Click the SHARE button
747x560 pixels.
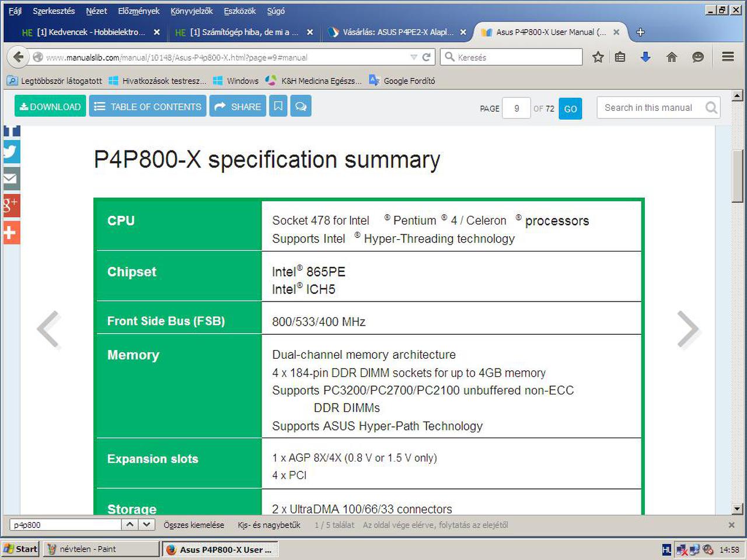[x=238, y=106]
